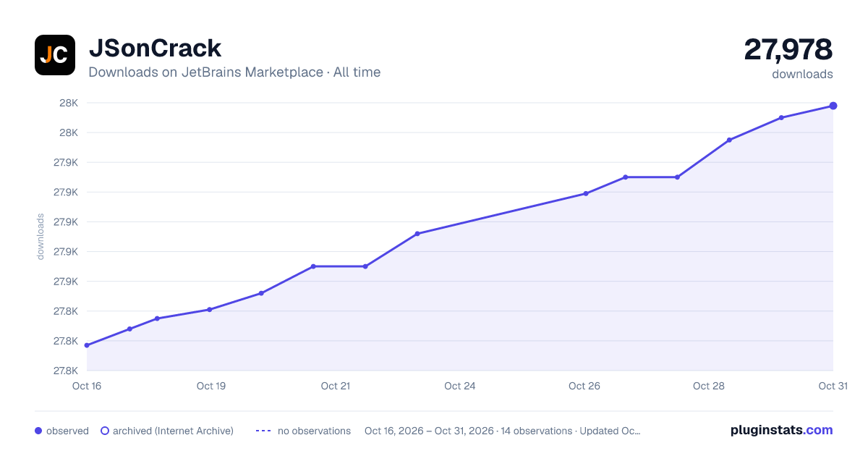Viewport: 868px width, 456px height.
Task: Click the Oct 31 axis label
Action: tap(833, 386)
